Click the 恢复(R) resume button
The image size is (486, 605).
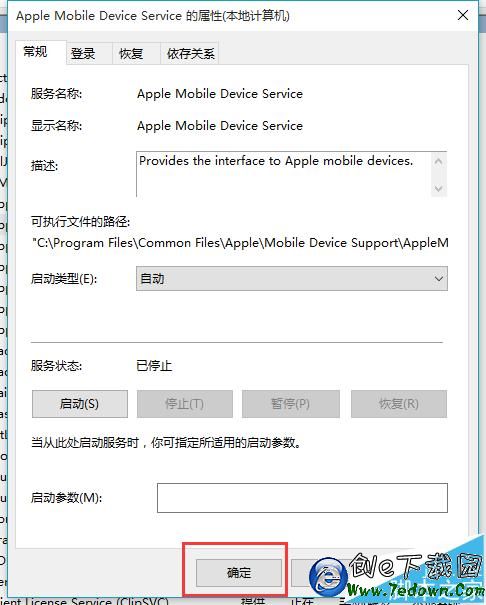tap(399, 404)
